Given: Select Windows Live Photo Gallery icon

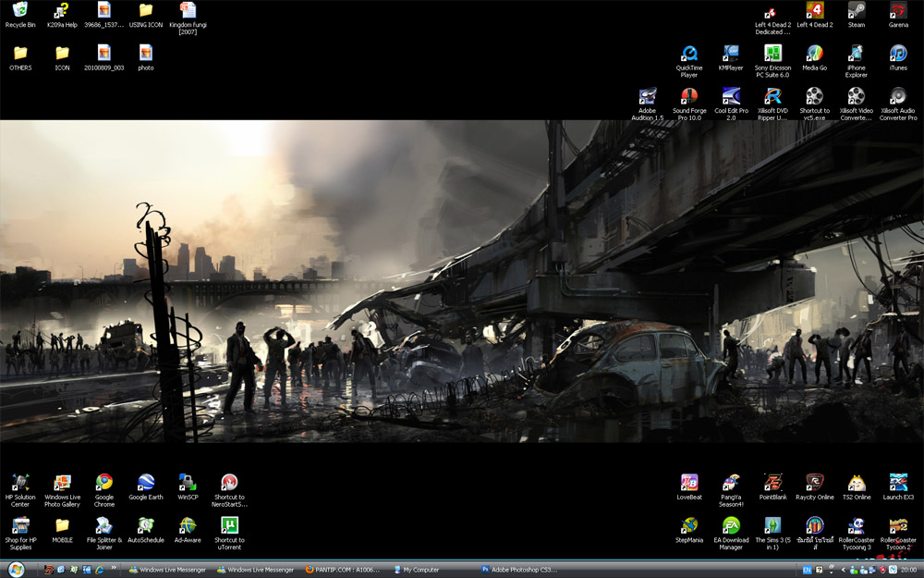Looking at the screenshot, I should pos(62,491).
